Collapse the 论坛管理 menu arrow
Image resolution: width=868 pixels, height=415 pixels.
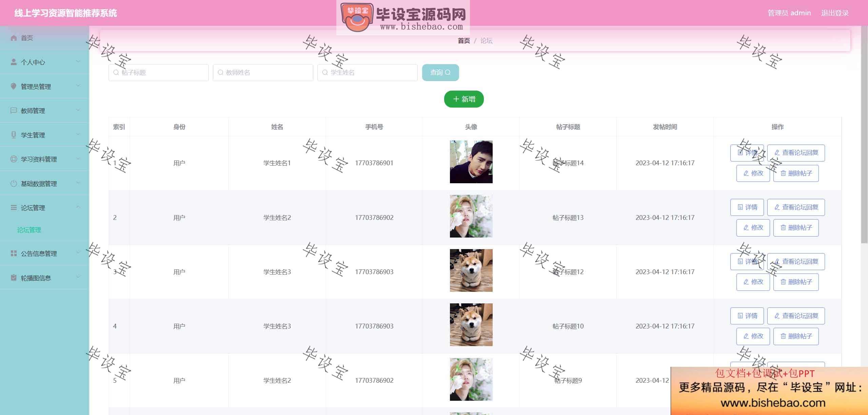78,207
